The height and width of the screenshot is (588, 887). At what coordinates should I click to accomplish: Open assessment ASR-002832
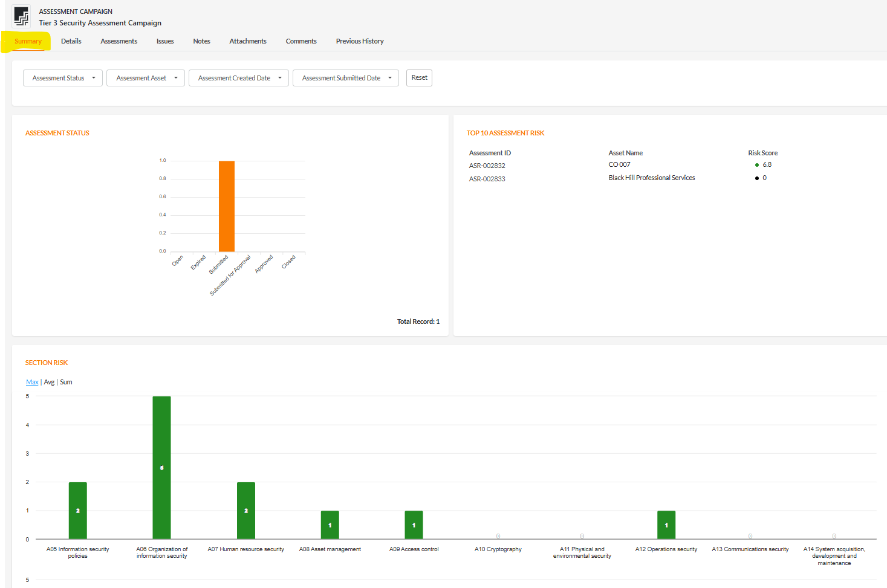coord(487,166)
